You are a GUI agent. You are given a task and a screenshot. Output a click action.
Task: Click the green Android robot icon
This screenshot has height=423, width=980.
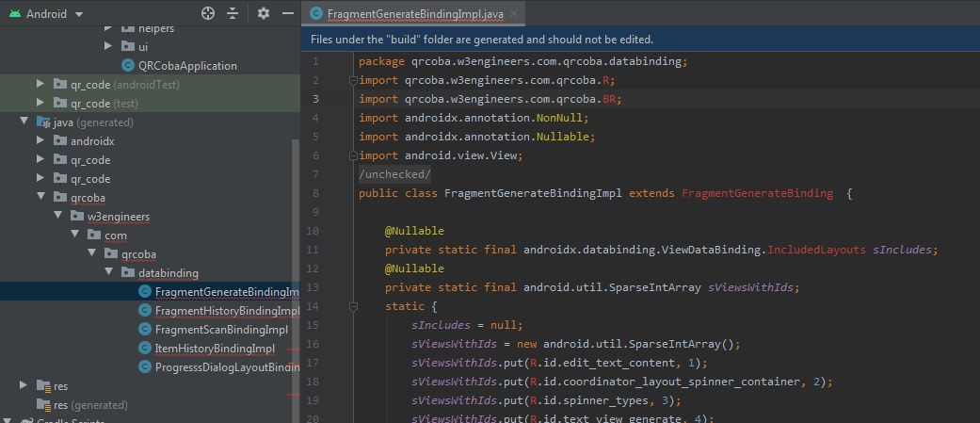tap(14, 14)
